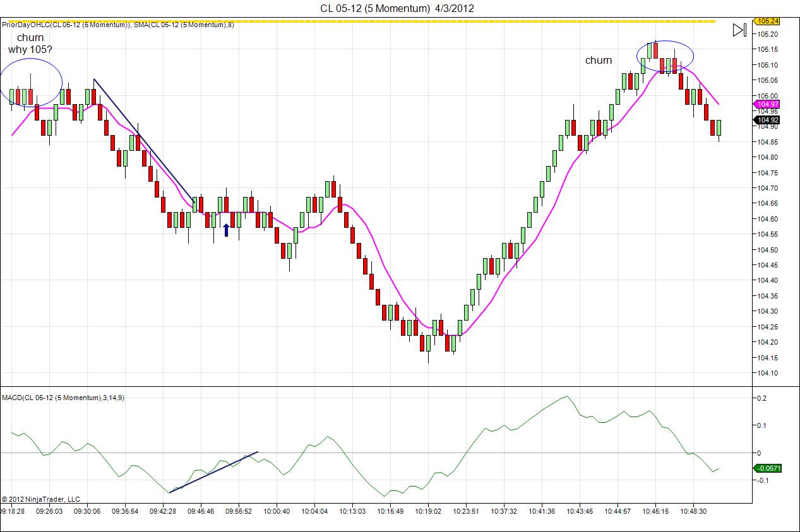Select the MACD(CL 05-12 (5 Momentum),3,14,9) label
The width and height of the screenshot is (800, 532).
(x=63, y=398)
